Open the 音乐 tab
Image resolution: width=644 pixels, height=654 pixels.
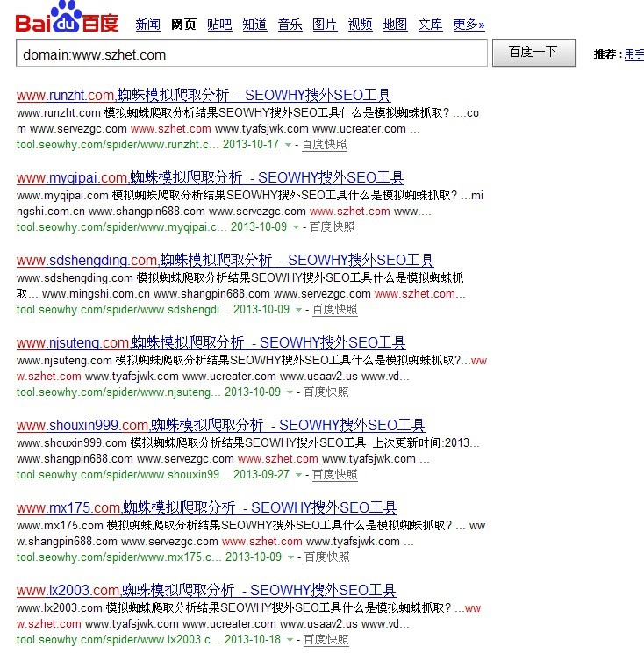click(290, 25)
